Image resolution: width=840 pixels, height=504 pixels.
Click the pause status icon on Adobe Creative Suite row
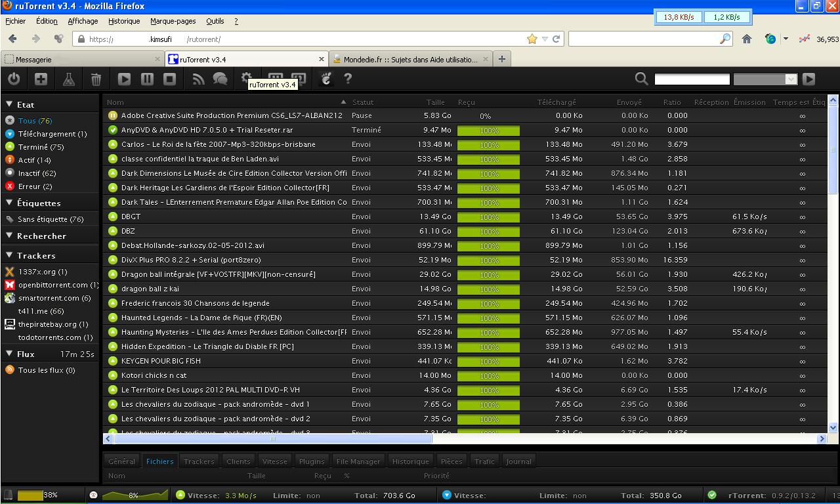[113, 115]
